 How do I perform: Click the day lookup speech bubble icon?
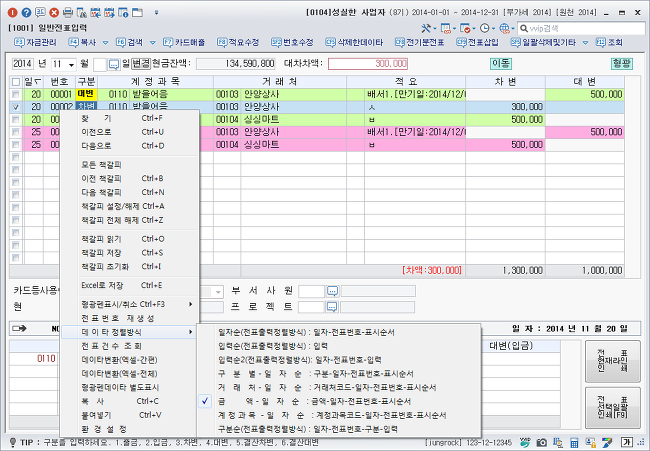click(114, 64)
